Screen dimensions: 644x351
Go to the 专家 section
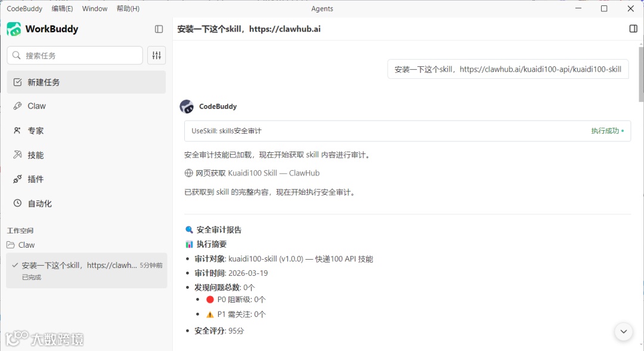click(86, 131)
